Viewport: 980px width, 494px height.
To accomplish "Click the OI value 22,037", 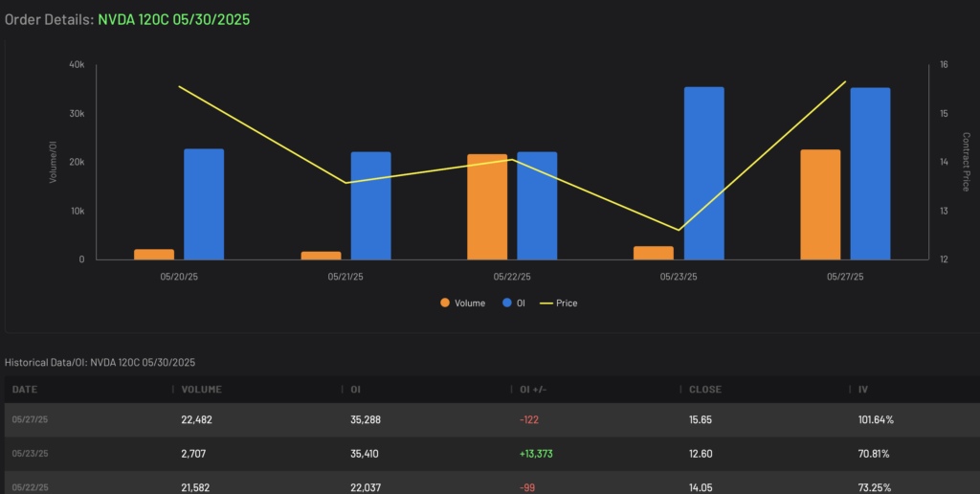I will coord(366,487).
